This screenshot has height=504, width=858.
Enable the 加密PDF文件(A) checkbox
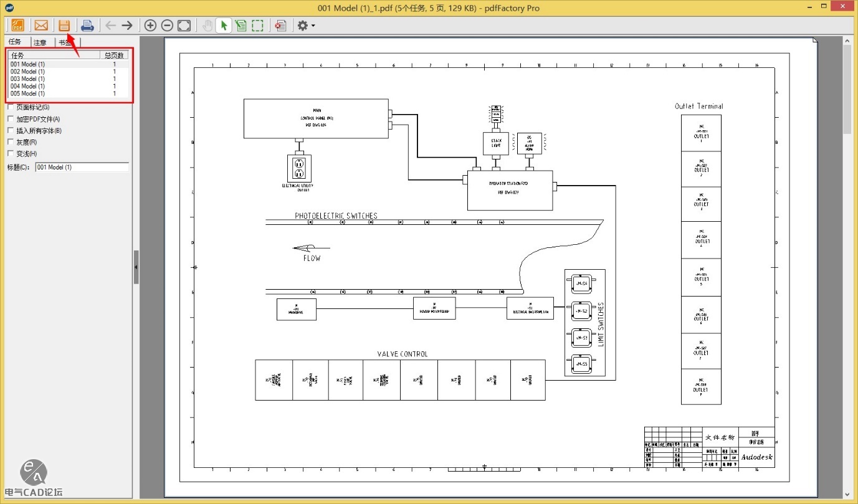click(10, 119)
